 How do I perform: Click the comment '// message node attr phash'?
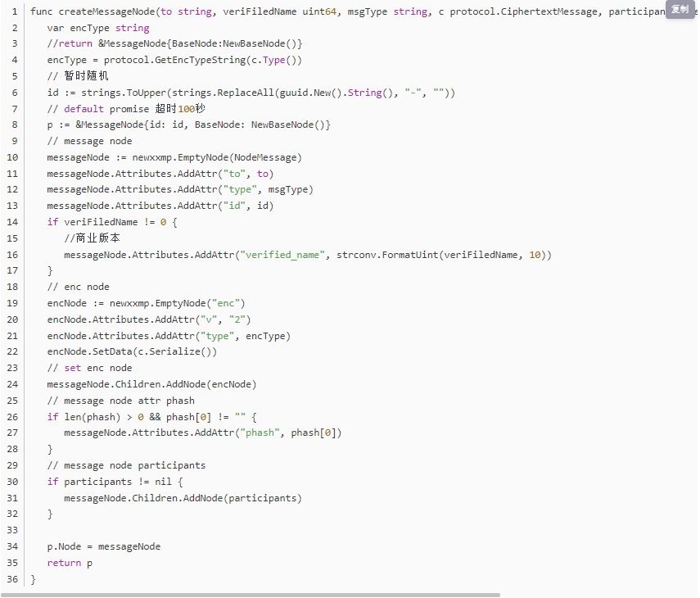point(120,401)
